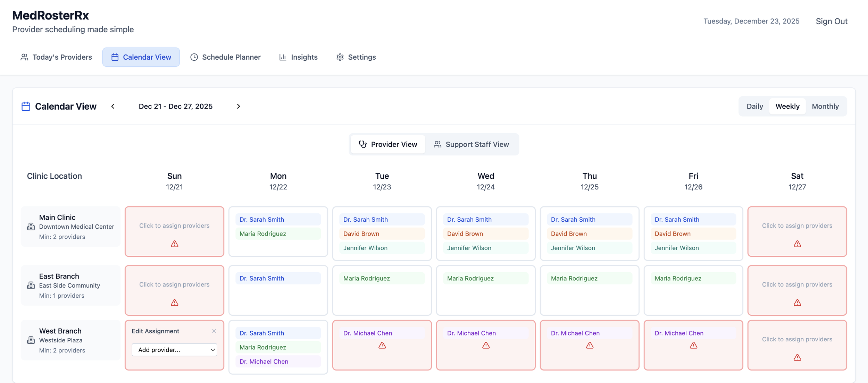
Task: Open the Add provider dropdown
Action: 174,350
